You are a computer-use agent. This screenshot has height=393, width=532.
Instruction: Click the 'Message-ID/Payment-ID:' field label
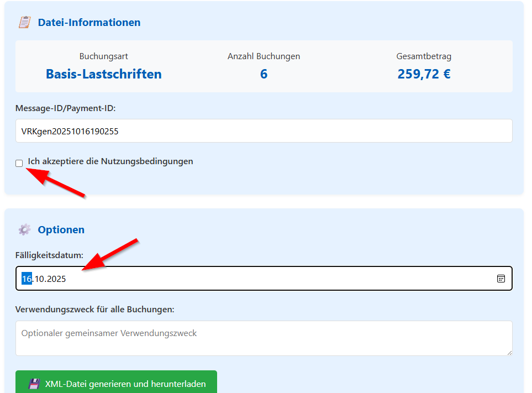pos(65,108)
